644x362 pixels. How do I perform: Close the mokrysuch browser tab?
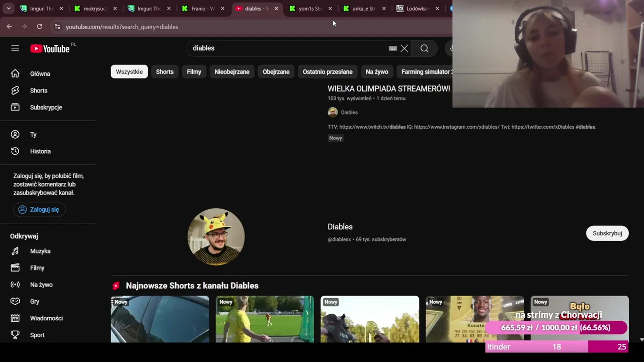(115, 9)
